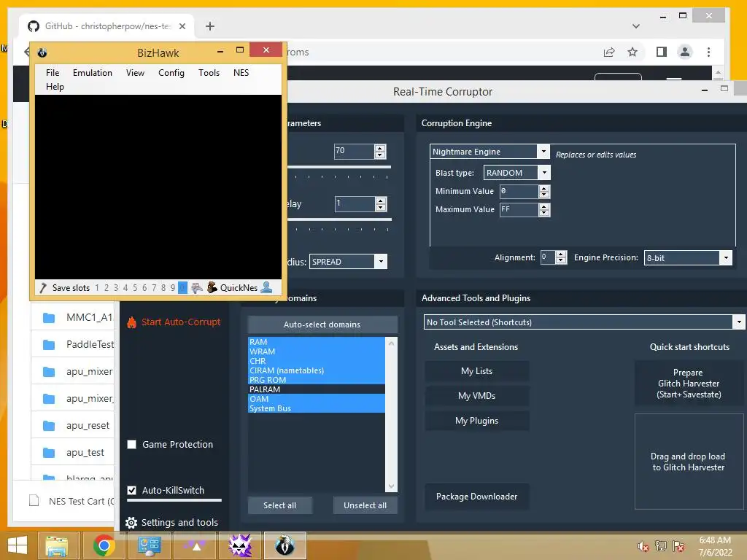This screenshot has width=747, height=560.
Task: Click the apu_test folder icon
Action: tap(49, 452)
